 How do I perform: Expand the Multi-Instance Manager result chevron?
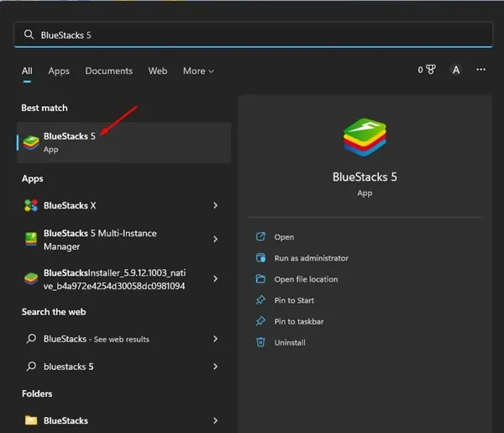point(216,240)
